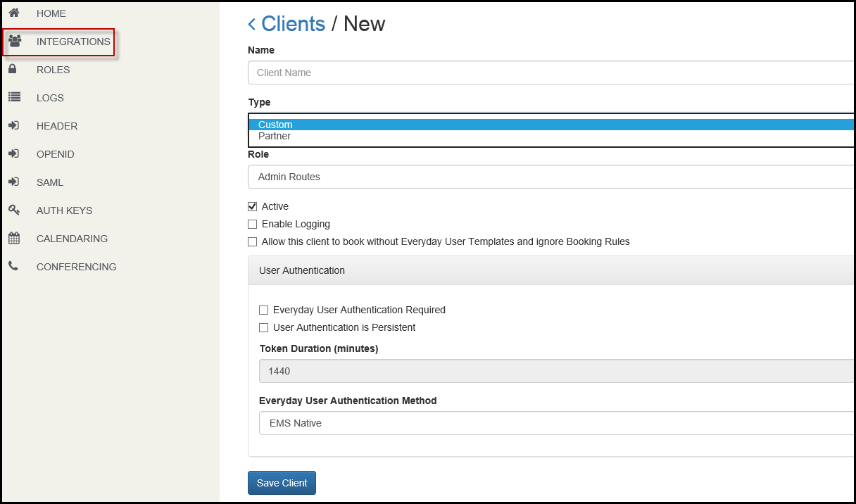856x504 pixels.
Task: Open Calendaring using the calendar icon
Action: [15, 238]
